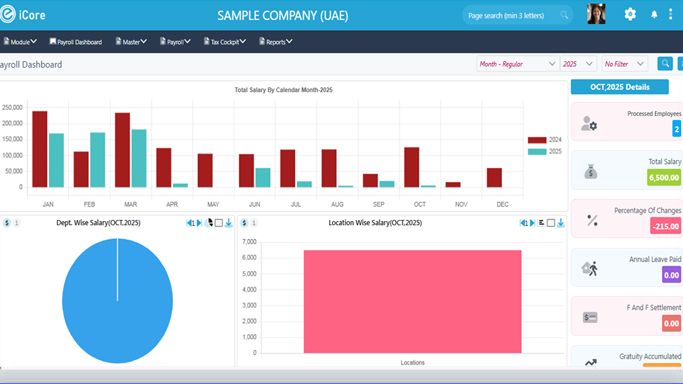Image resolution: width=683 pixels, height=384 pixels.
Task: Open the Tax Cockpit menu
Action: click(x=225, y=42)
